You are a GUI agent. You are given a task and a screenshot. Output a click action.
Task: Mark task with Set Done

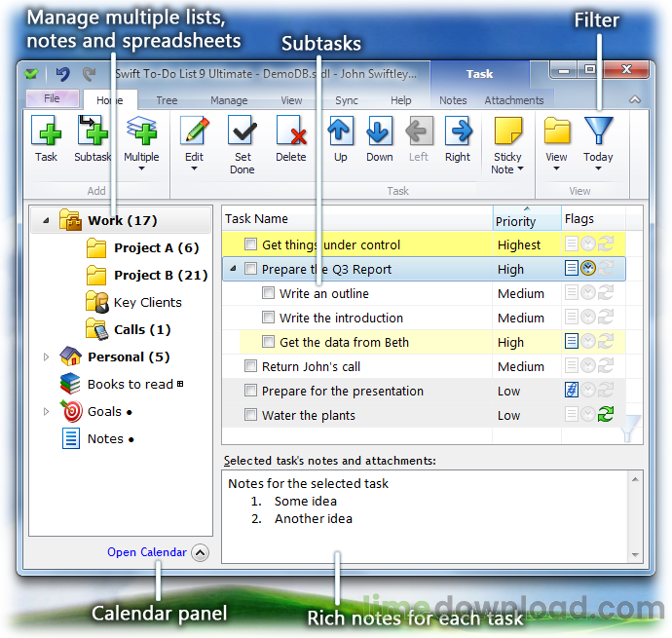point(243,144)
